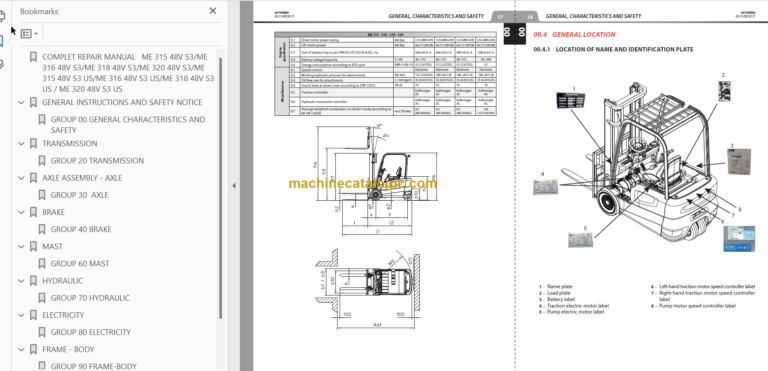
Task: Select the FRAME - BODY bookmark
Action: click(68, 349)
